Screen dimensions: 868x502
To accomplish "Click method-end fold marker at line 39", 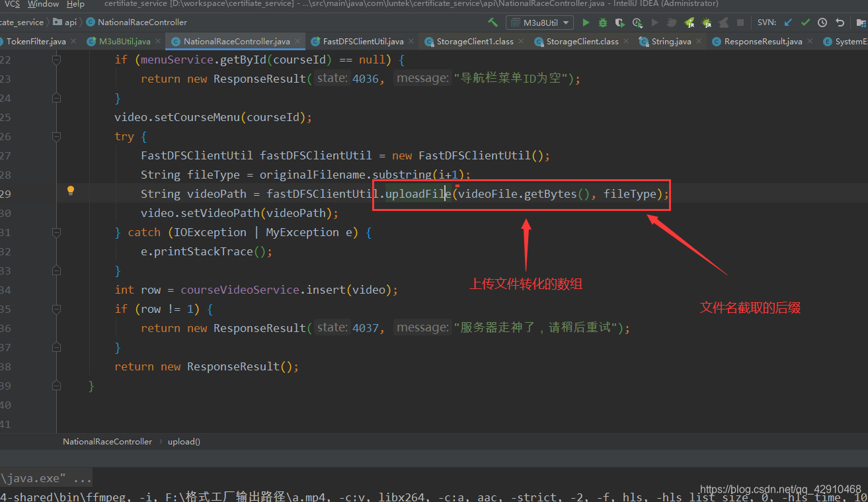I will (56, 386).
